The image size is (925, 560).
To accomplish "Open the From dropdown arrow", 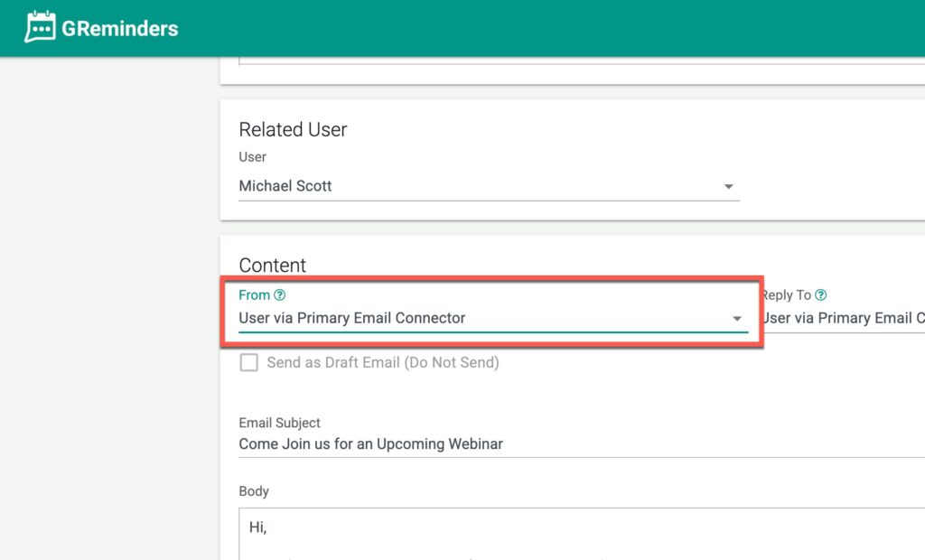I will pos(737,319).
